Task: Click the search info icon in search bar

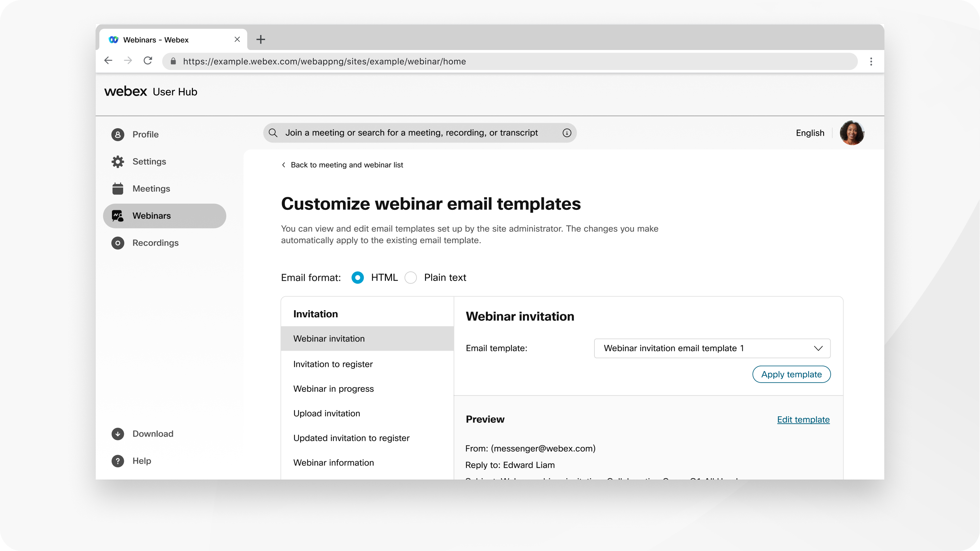Action: 567,133
